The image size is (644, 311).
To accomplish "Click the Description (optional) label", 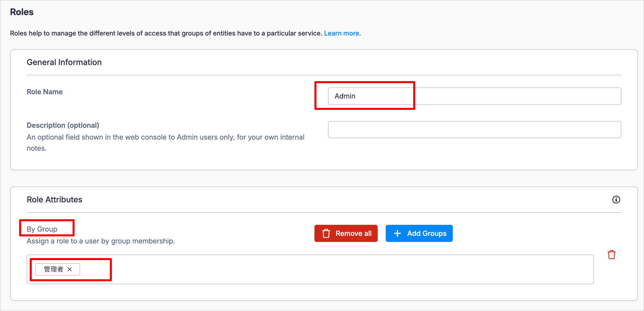I will [63, 125].
